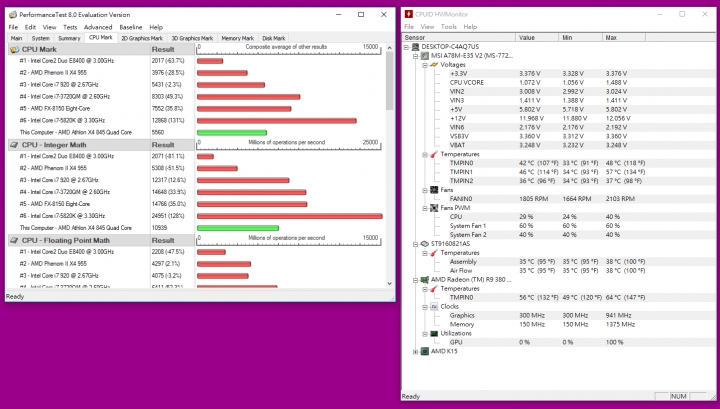Collapse the Fans group
The width and height of the screenshot is (720, 409).
[x=425, y=190]
